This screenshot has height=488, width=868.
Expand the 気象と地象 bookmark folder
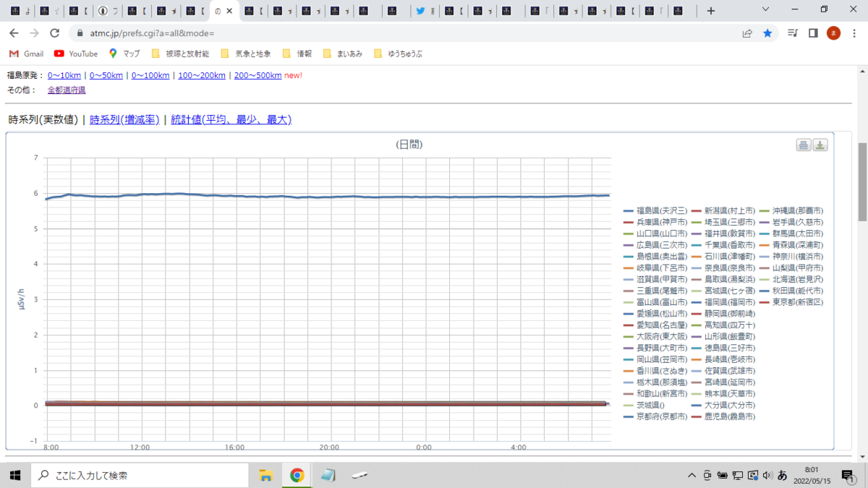pyautogui.click(x=246, y=53)
